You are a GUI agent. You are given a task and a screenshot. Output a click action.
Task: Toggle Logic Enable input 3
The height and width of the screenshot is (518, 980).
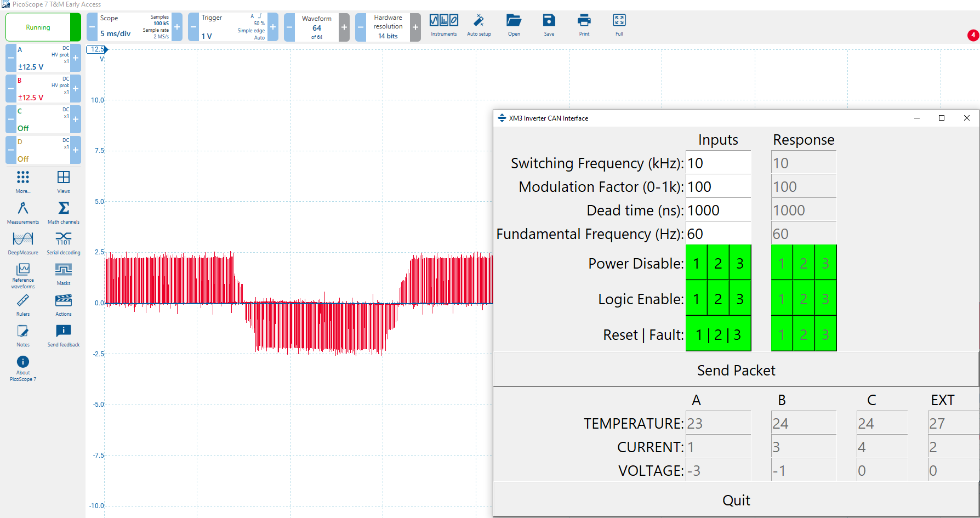tap(740, 299)
